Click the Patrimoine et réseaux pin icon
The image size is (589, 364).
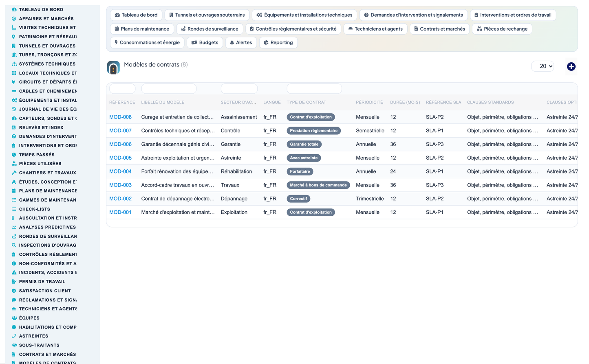click(14, 37)
